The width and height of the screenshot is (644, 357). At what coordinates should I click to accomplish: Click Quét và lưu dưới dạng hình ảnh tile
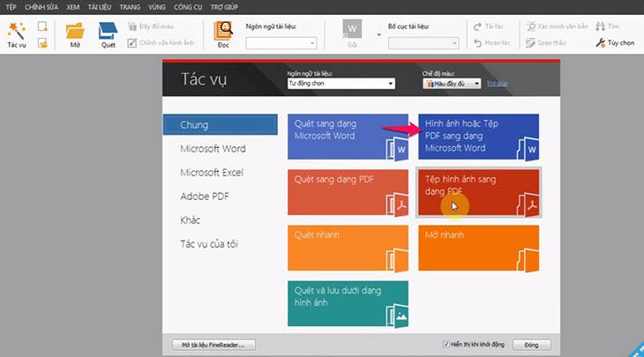coord(348,303)
